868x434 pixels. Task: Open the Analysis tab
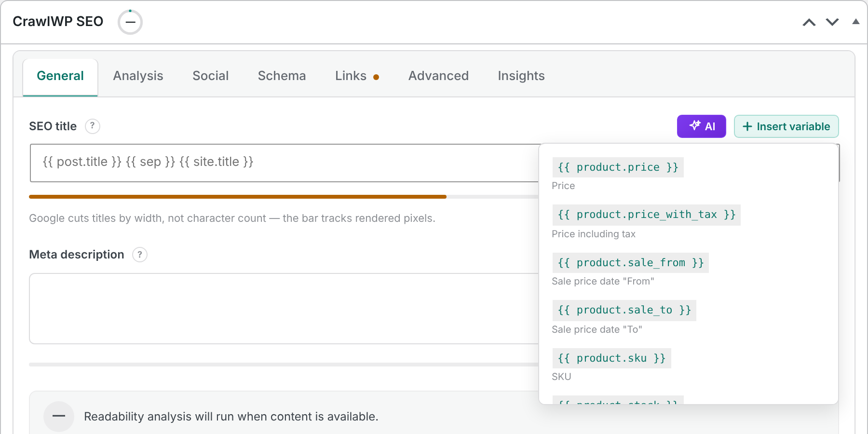tap(138, 76)
